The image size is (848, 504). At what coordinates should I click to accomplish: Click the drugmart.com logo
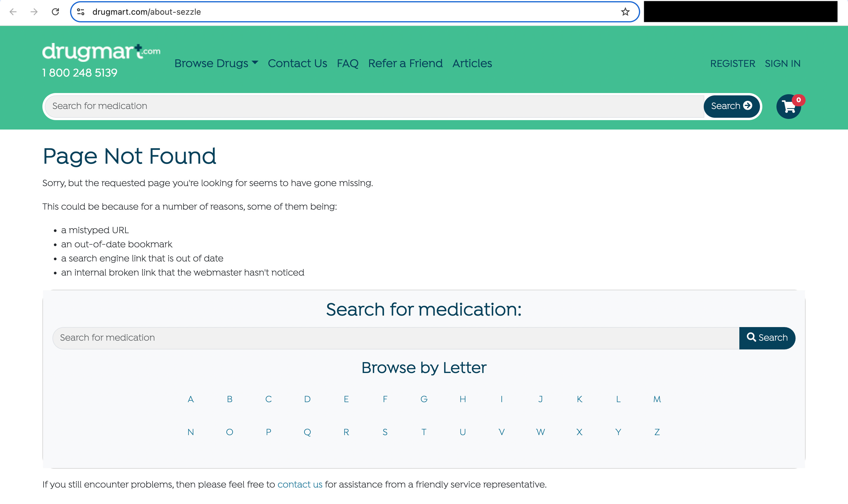pyautogui.click(x=101, y=52)
